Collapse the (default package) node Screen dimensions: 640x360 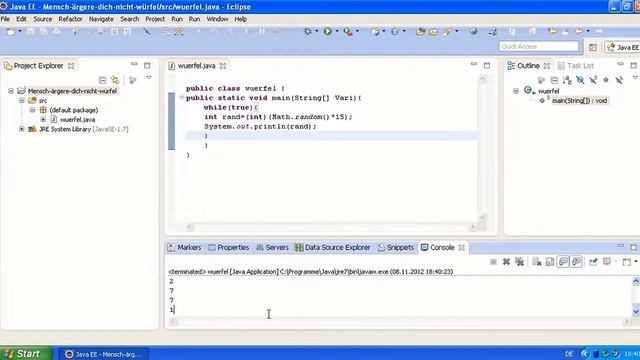point(32,110)
